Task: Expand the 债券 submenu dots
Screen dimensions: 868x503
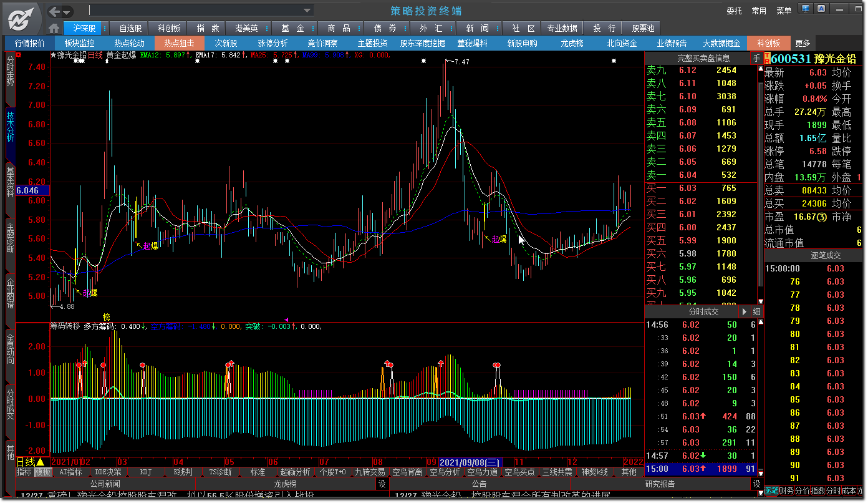Action: click(405, 28)
